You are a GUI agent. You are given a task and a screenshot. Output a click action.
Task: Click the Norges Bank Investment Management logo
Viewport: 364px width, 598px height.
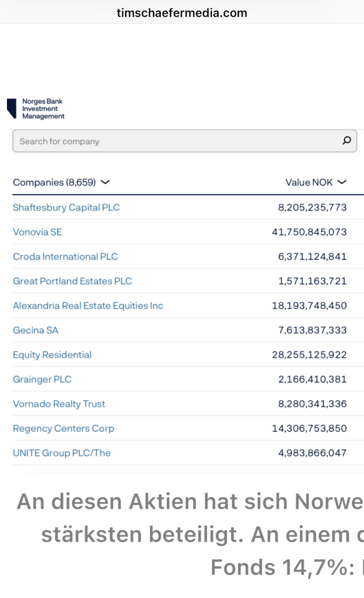36,109
